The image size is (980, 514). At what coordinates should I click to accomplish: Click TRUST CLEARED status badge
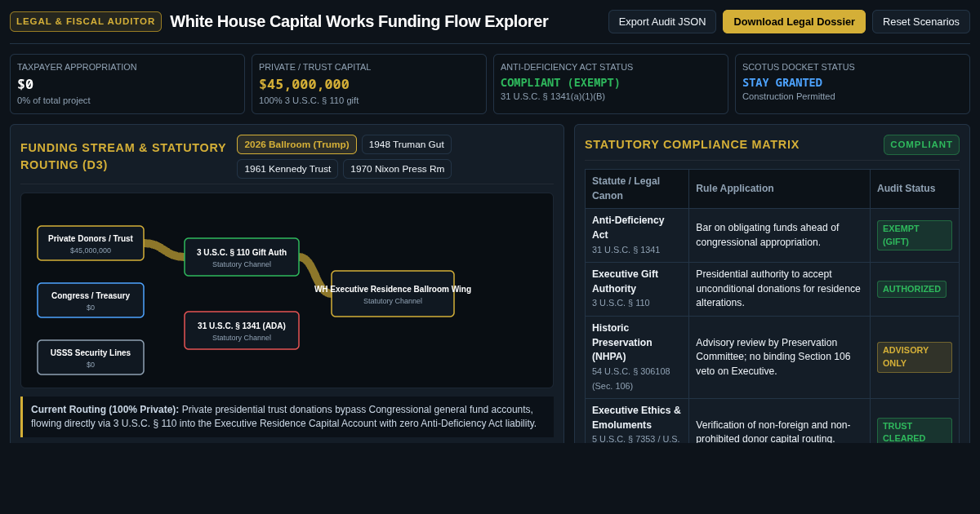click(915, 432)
